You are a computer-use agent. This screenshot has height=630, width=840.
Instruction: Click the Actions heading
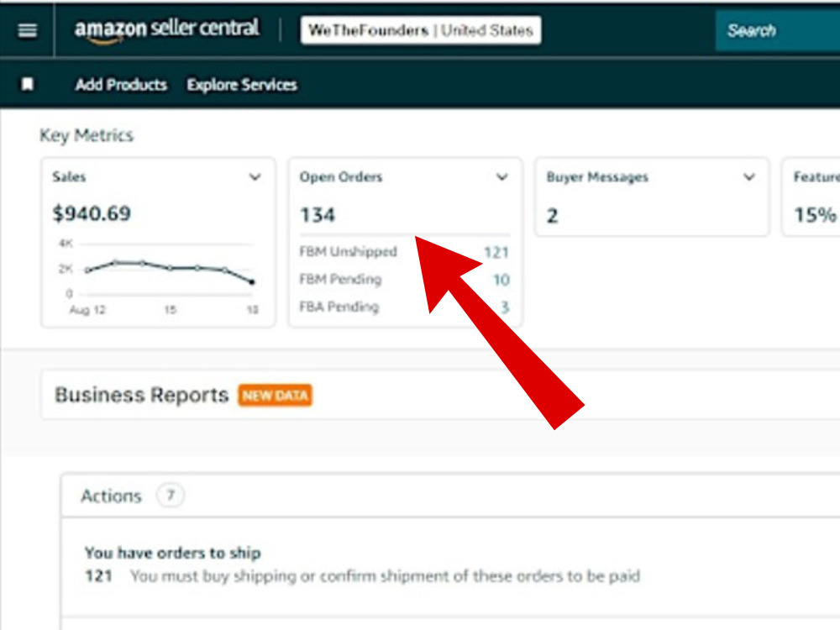[111, 496]
